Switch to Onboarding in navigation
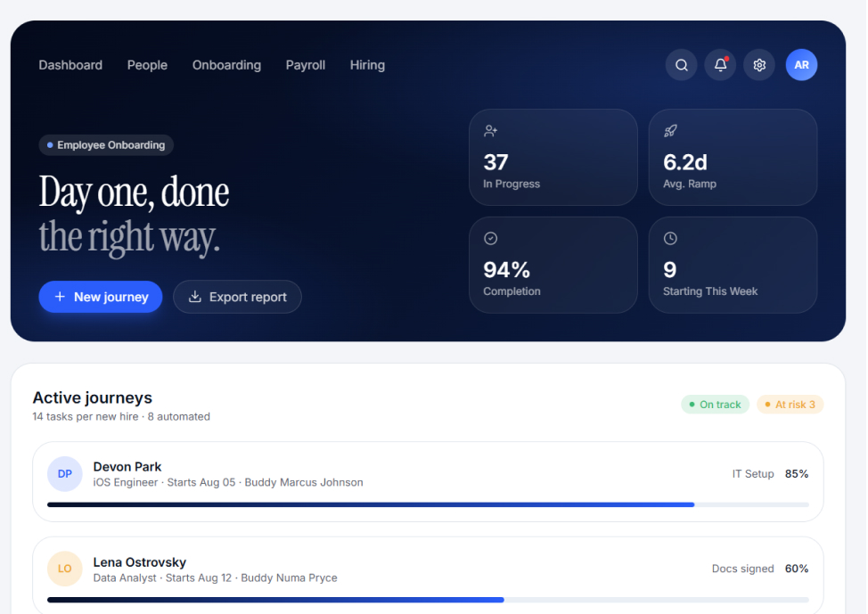The height and width of the screenshot is (614, 868). [x=226, y=65]
